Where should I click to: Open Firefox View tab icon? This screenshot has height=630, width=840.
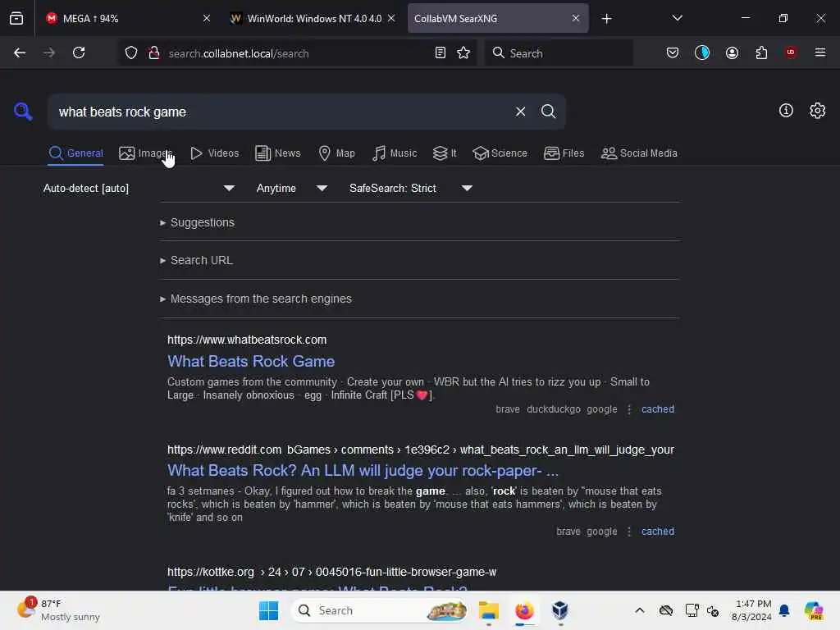16,18
